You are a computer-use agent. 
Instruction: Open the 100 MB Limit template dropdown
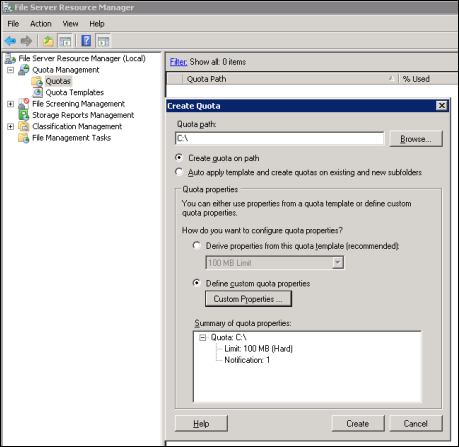338,263
